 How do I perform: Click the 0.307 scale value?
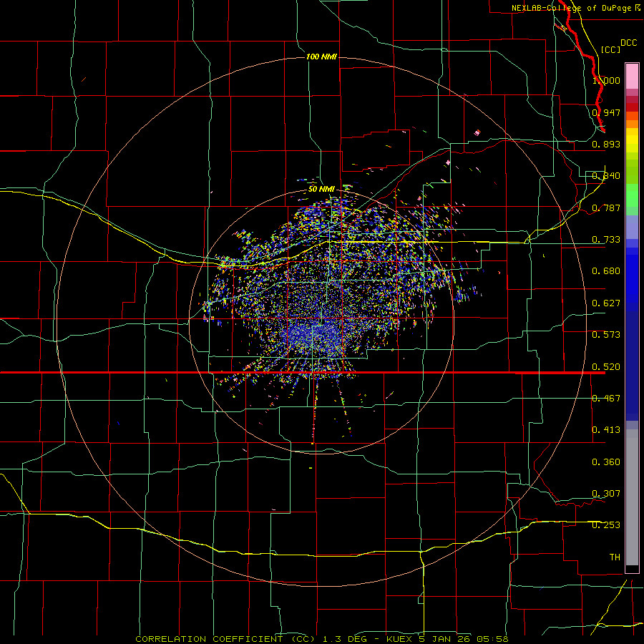(606, 494)
